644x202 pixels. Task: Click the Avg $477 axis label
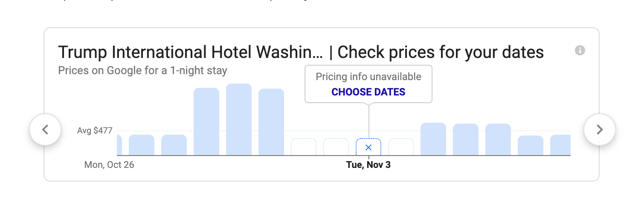click(95, 130)
